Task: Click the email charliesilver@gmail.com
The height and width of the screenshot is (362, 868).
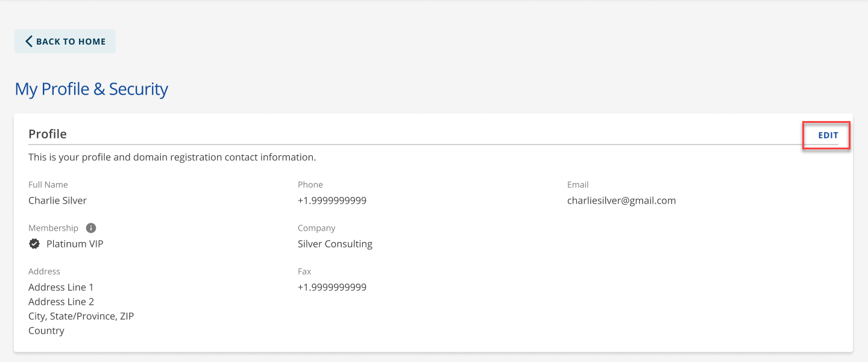Action: [x=621, y=200]
